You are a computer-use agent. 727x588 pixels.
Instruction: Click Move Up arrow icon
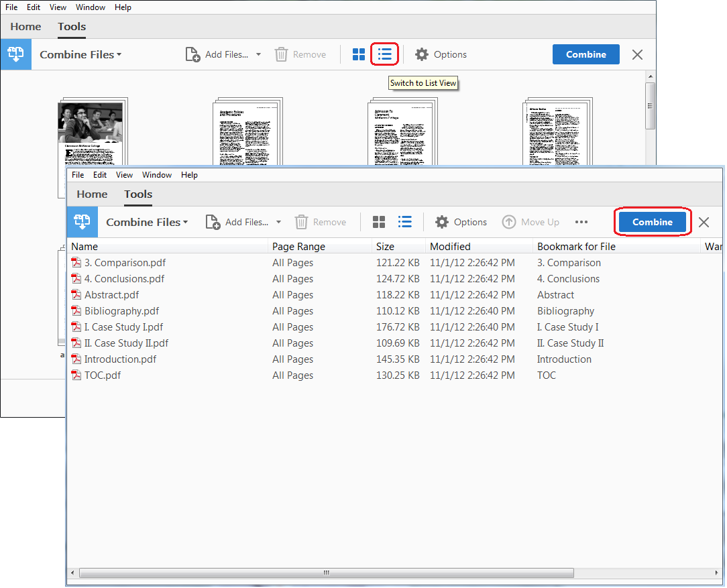tap(508, 222)
